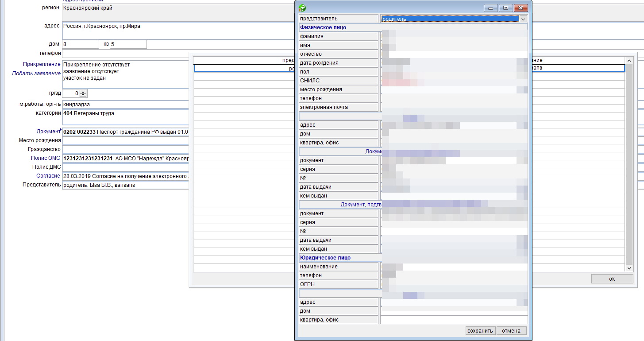Click the ok button in table window
Screen dimensions: 644x341
(612, 279)
